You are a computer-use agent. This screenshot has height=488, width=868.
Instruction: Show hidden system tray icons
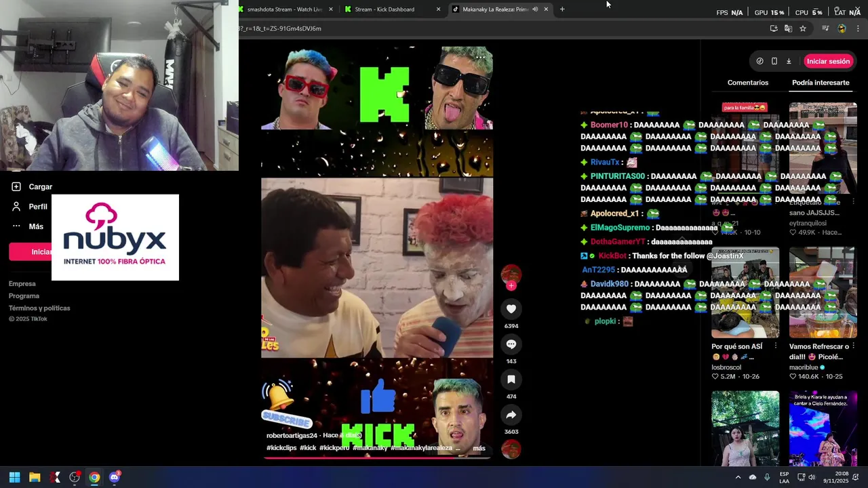(x=738, y=477)
